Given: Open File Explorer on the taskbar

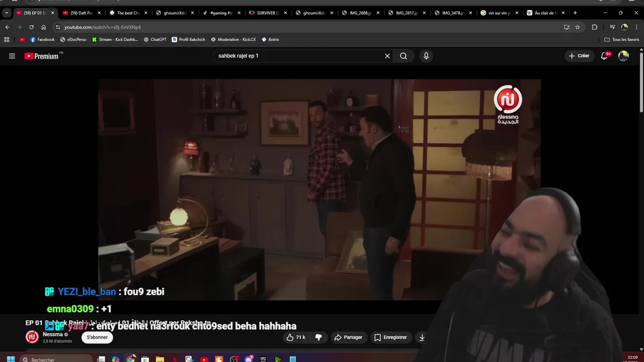Looking at the screenshot, I should coord(160,359).
